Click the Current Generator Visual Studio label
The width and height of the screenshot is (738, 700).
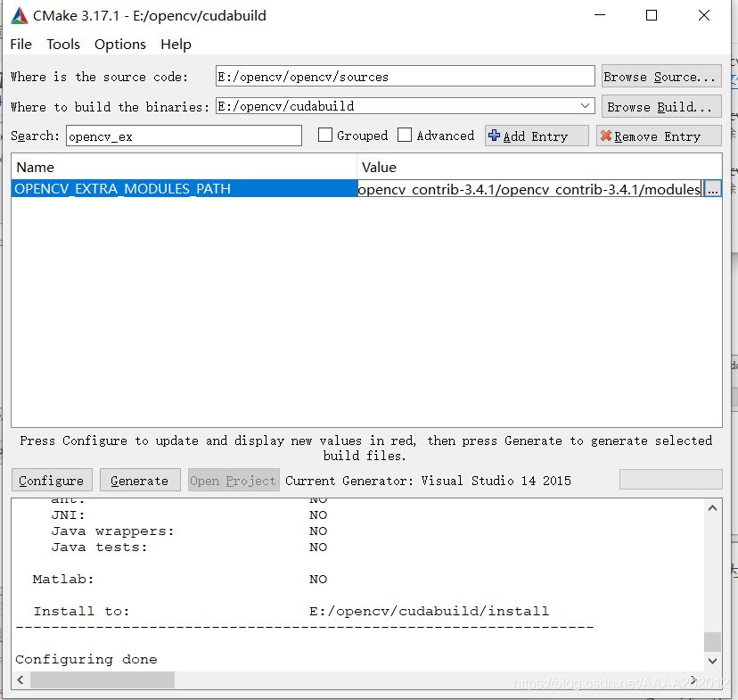point(428,480)
